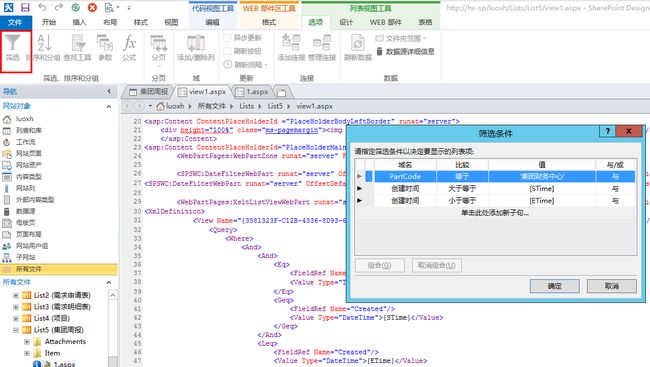Image resolution: width=650 pixels, height=367 pixels.
Task: Click the Redo arrow icon
Action: tap(59, 7)
